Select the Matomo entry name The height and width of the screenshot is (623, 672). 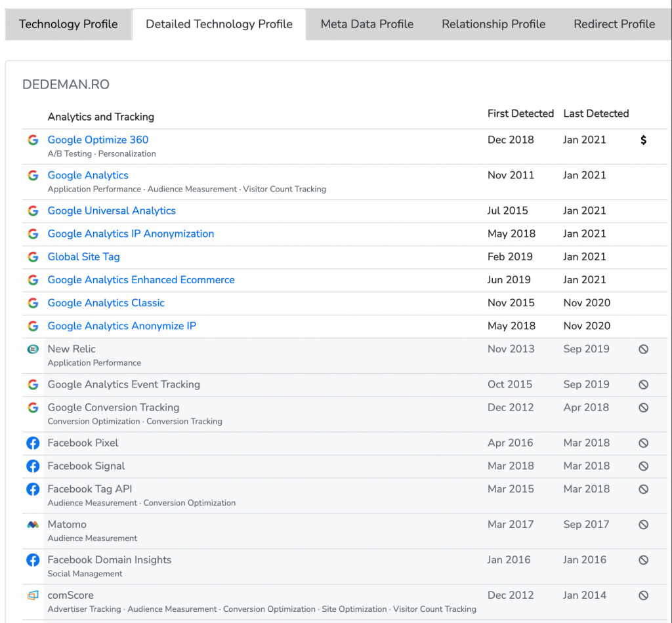67,525
